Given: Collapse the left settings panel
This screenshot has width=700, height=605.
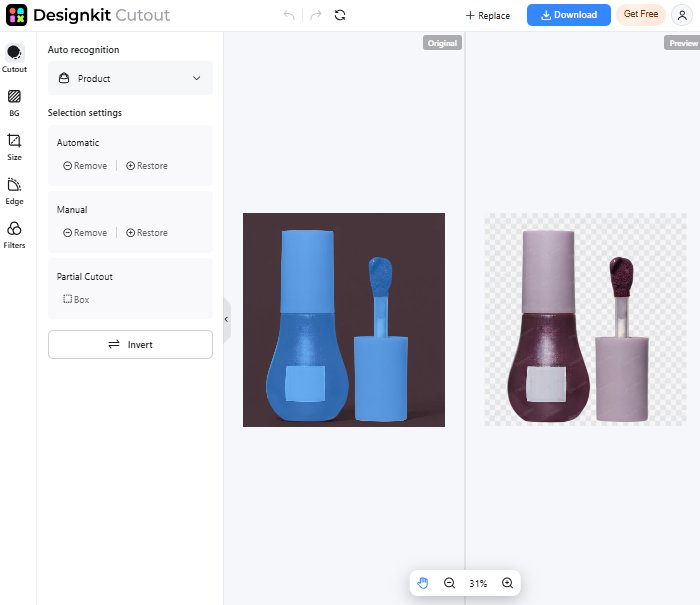Looking at the screenshot, I should (x=226, y=319).
